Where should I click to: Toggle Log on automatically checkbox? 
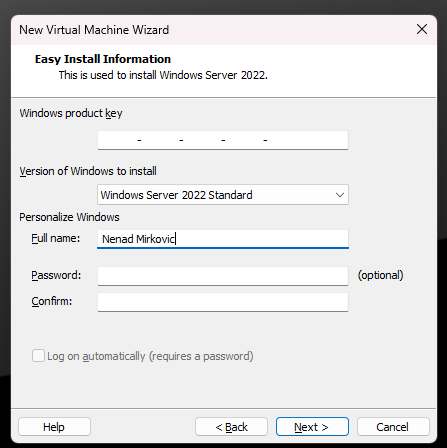[x=38, y=356]
